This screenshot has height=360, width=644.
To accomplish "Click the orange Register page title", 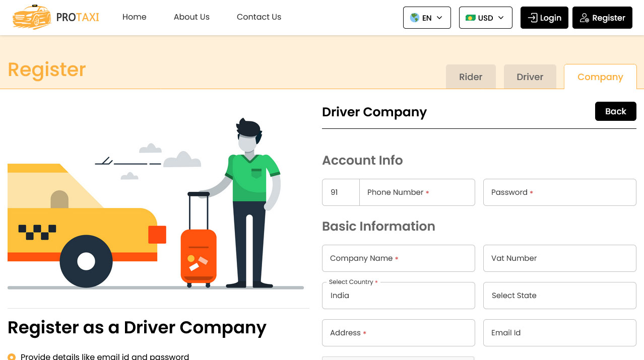I will pyautogui.click(x=47, y=69).
